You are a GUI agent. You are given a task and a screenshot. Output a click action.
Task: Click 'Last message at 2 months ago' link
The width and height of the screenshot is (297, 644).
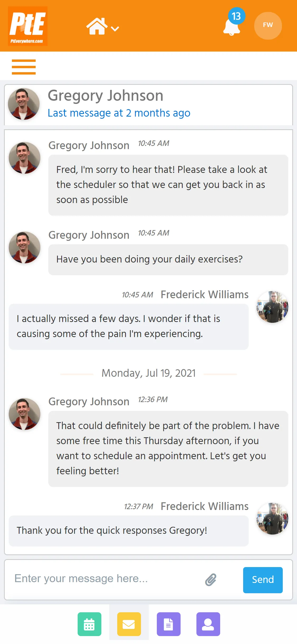[119, 113]
